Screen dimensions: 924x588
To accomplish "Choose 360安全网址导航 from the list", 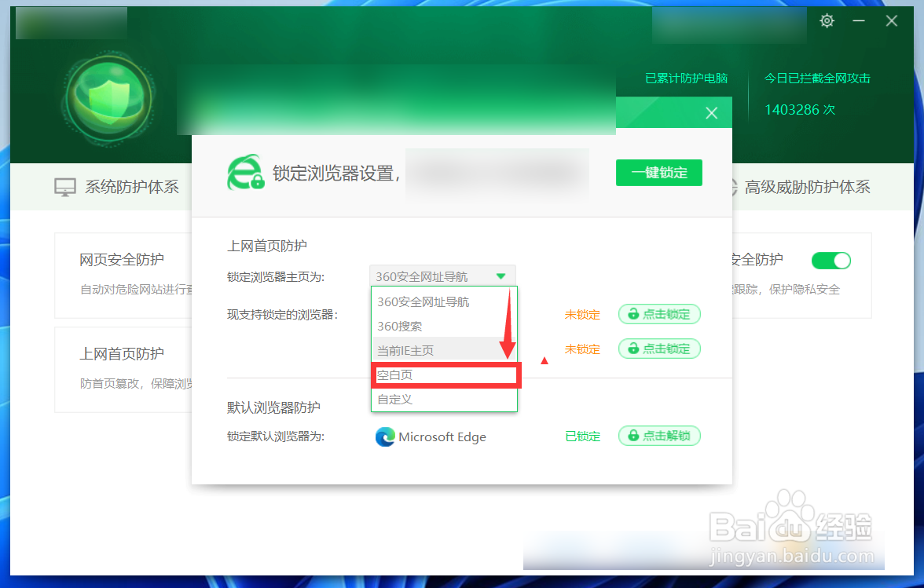I will click(x=445, y=302).
